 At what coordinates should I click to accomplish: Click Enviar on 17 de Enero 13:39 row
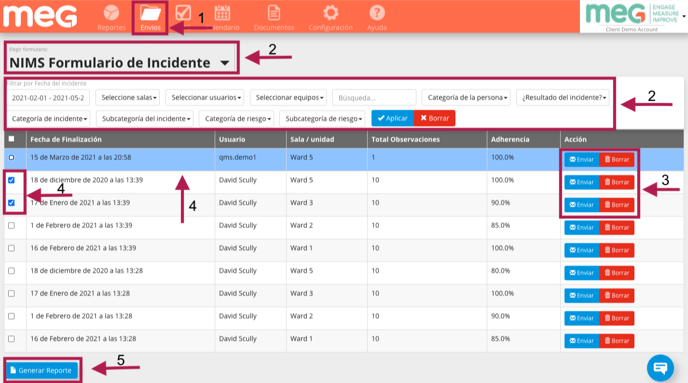(582, 205)
